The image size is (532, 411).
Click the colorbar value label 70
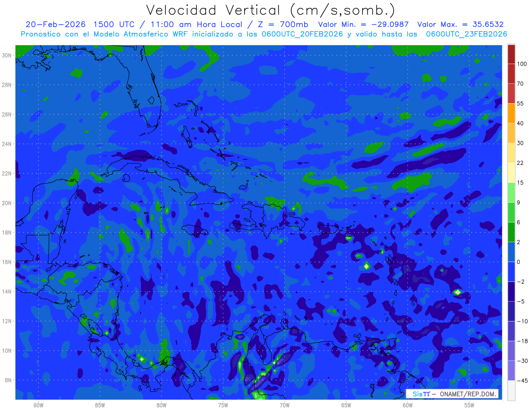pyautogui.click(x=520, y=83)
